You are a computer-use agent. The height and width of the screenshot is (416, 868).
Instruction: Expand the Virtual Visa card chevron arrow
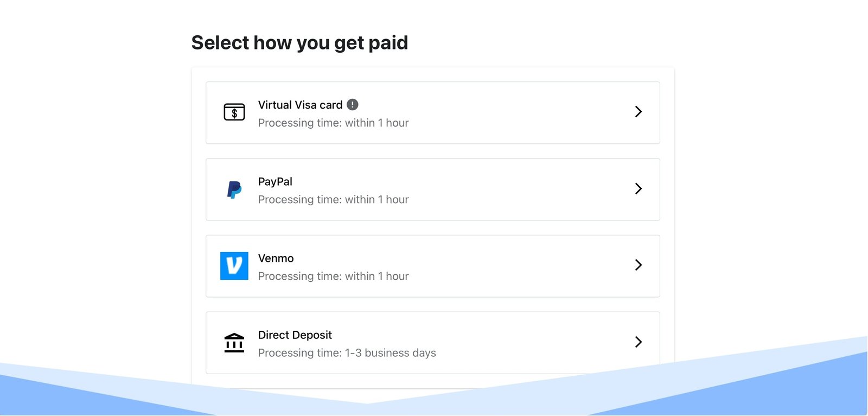click(639, 112)
